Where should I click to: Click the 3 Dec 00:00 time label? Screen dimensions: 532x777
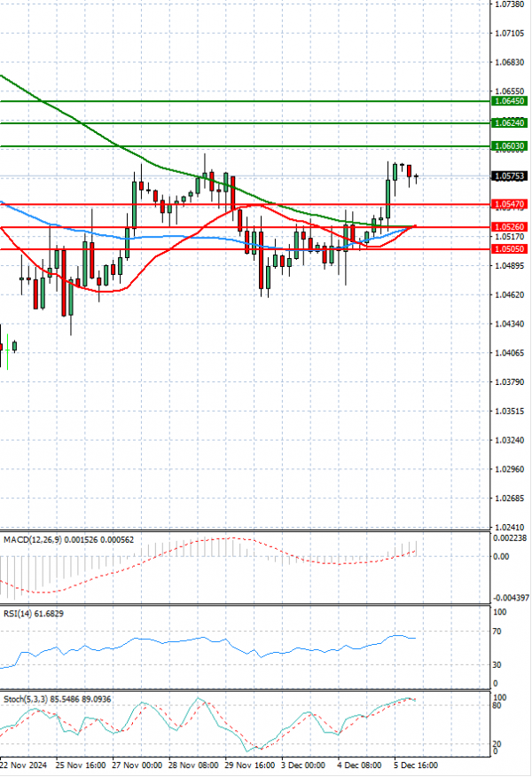(x=303, y=765)
